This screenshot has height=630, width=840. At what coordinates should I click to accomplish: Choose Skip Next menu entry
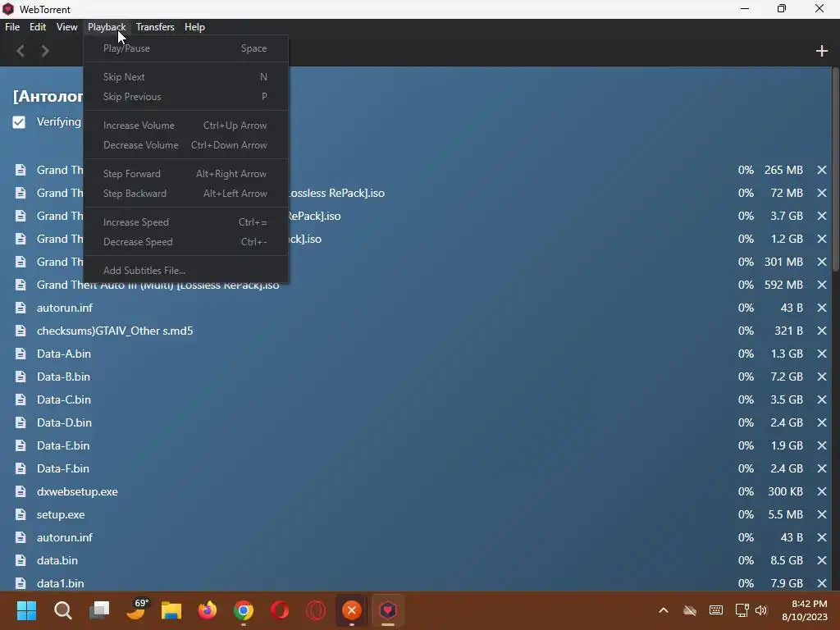[x=185, y=77]
